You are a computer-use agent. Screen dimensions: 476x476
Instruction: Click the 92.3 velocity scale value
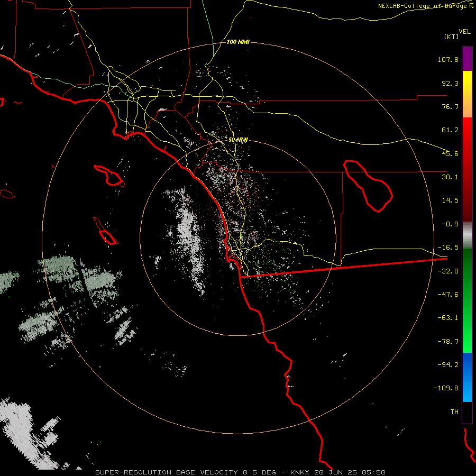click(x=450, y=83)
